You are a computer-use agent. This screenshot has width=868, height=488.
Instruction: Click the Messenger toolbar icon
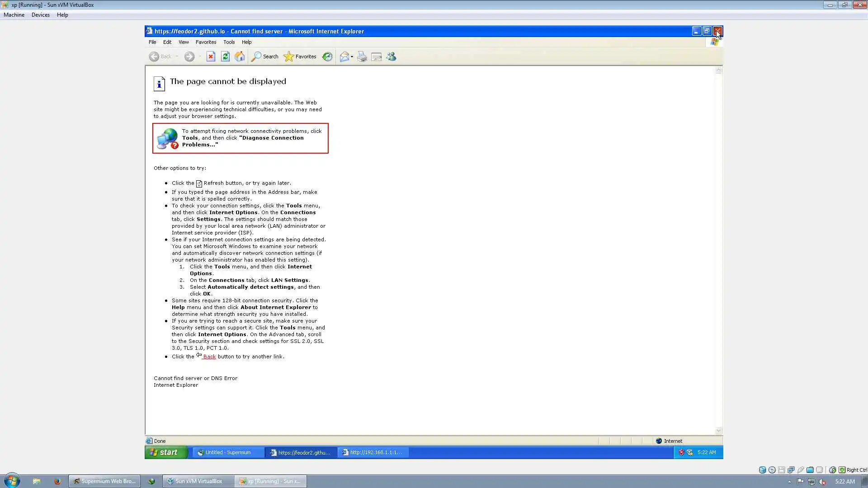click(x=391, y=56)
